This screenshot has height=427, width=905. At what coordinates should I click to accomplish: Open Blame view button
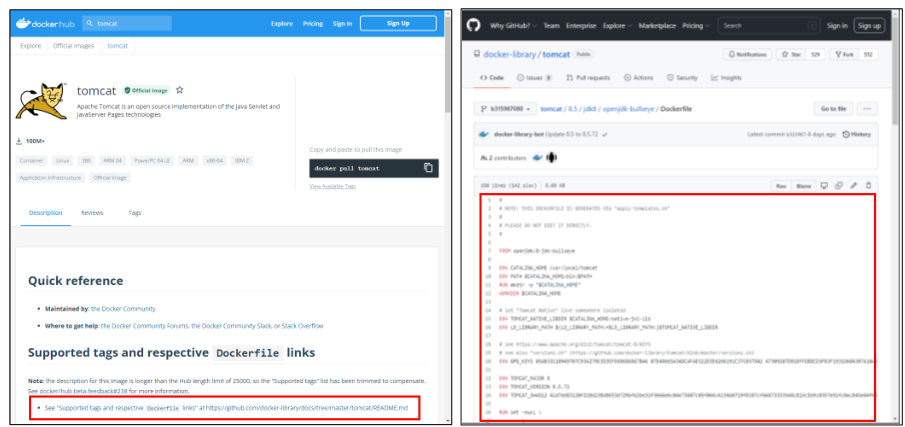[x=803, y=186]
